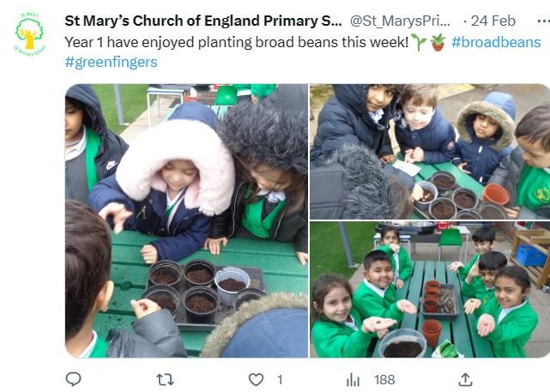Like the tweet with the heart icon
550x392 pixels.
[x=256, y=378]
